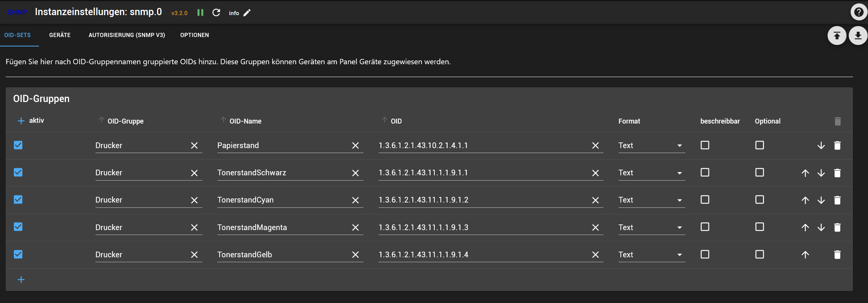The image size is (868, 303).
Task: Enable Optional for TonerstandGelb
Action: [x=759, y=254]
